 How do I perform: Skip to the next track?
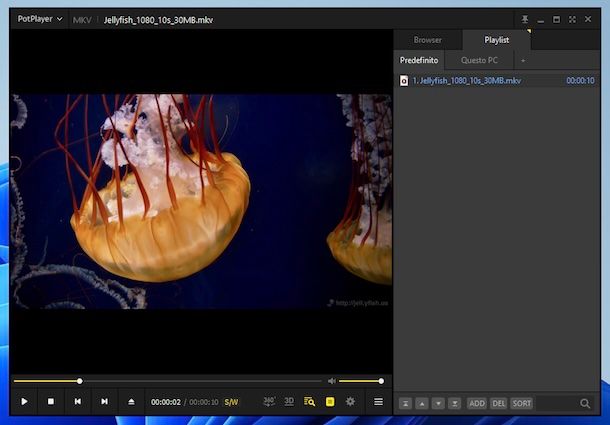(104, 402)
